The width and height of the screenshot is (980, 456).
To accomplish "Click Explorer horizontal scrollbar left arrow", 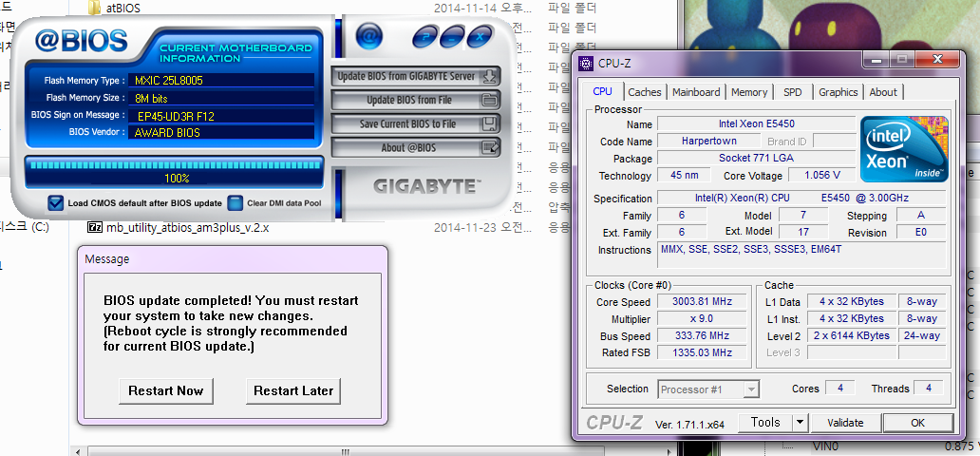I will (79, 451).
